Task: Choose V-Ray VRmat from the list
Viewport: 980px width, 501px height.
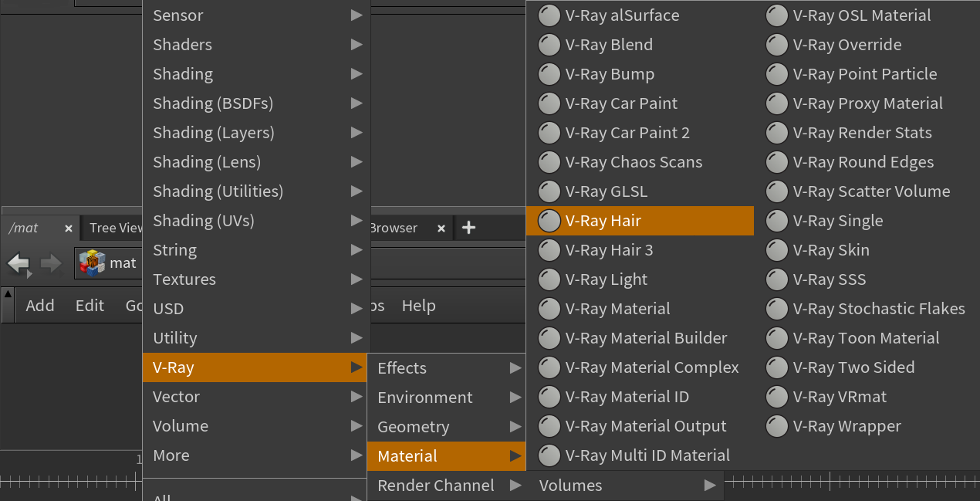Action: [867, 397]
